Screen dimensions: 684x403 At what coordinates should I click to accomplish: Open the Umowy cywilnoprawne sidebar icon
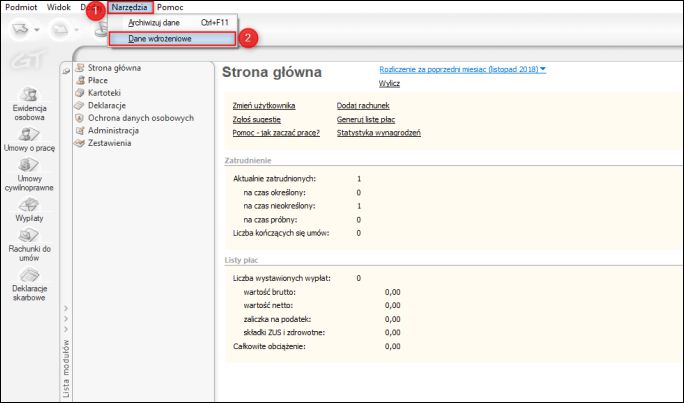29,165
